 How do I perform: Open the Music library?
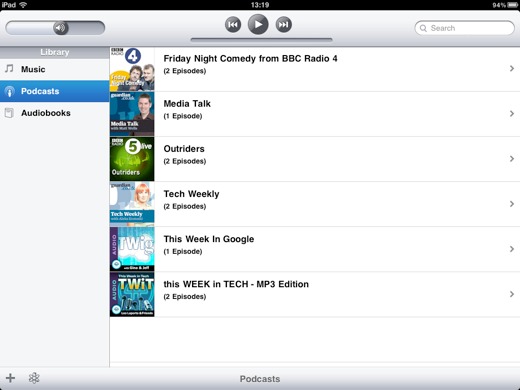tap(55, 69)
